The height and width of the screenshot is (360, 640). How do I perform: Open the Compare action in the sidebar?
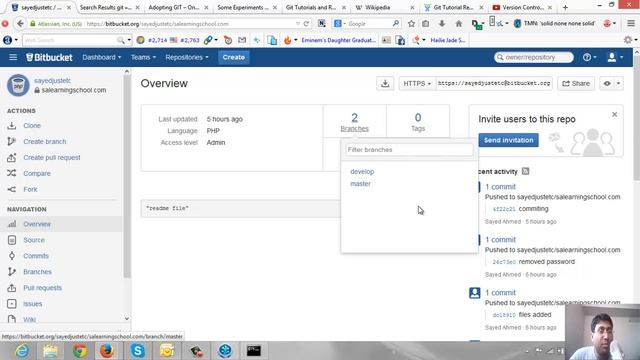[x=37, y=173]
